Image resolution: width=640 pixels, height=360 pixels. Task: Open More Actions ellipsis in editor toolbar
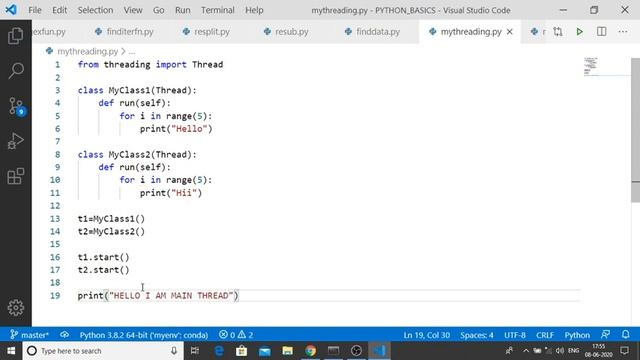[622, 31]
